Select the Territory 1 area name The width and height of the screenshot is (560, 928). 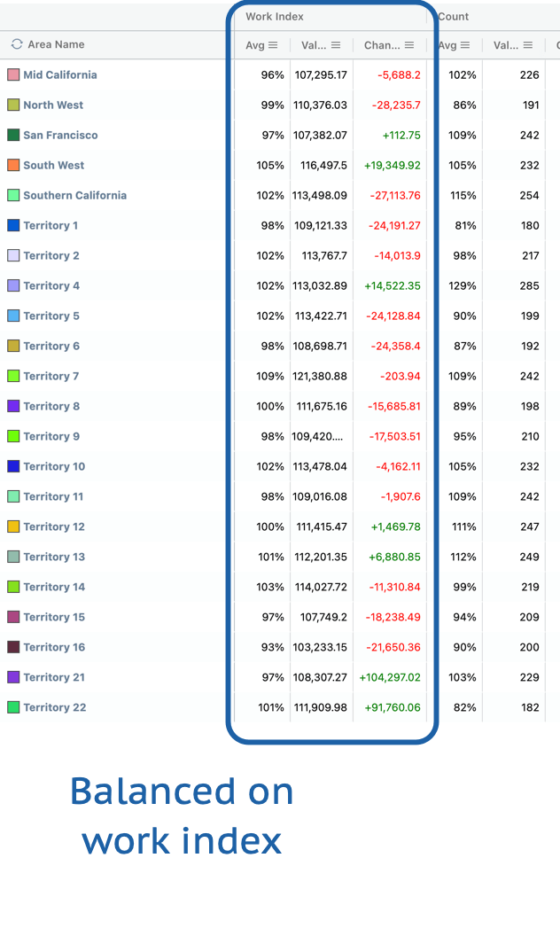(x=51, y=225)
